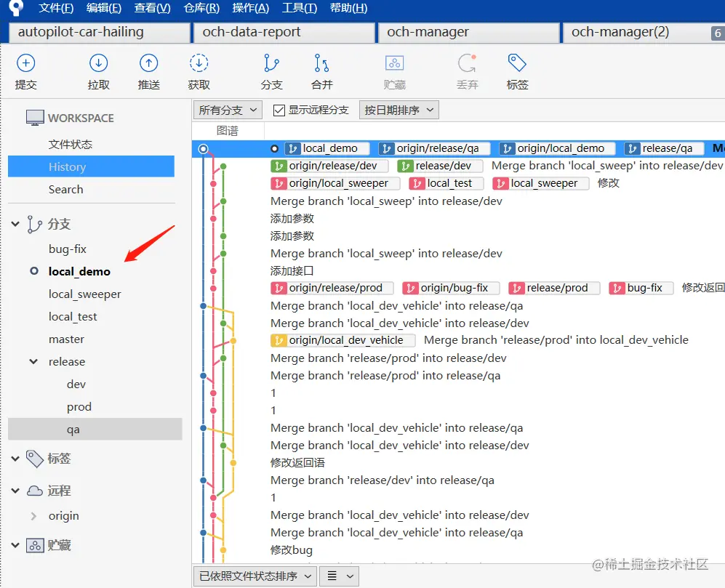Viewport: 725px width, 588px height.
Task: Open the Branch (分支) toolbar tool
Action: (x=271, y=63)
